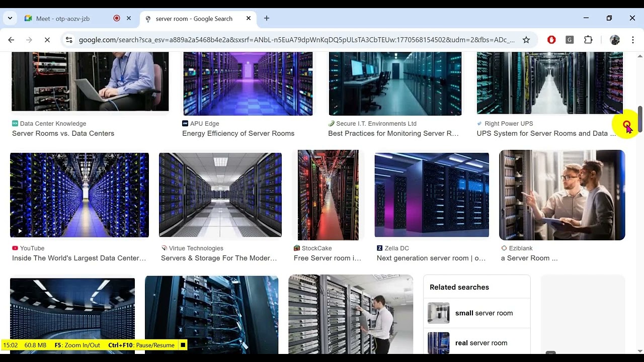Open the StockCake red aisle image
644x362 pixels.
point(328,195)
